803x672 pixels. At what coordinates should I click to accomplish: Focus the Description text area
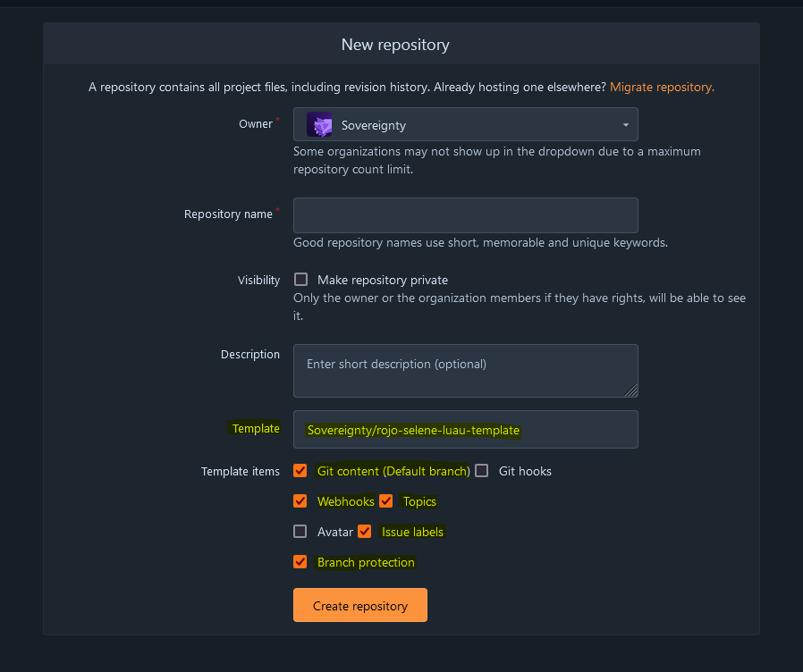click(466, 371)
